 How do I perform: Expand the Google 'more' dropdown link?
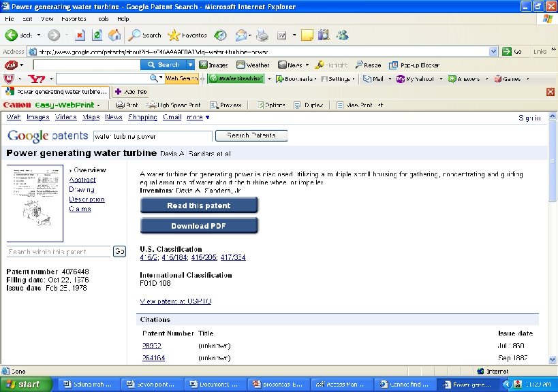[198, 117]
